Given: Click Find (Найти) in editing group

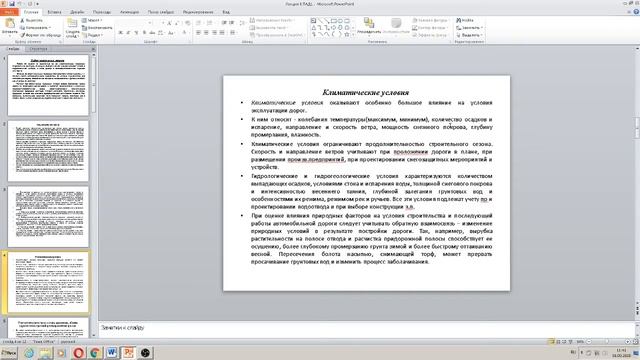Looking at the screenshot, I should [x=465, y=20].
